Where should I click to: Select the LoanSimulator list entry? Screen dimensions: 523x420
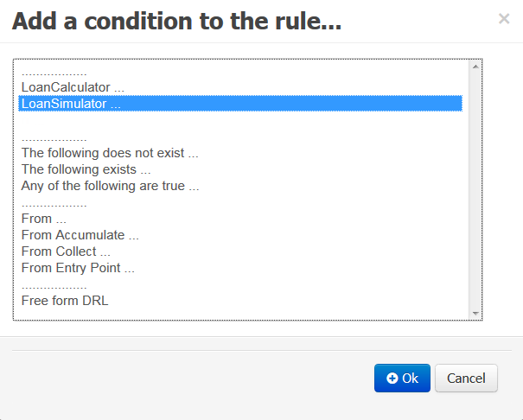71,104
